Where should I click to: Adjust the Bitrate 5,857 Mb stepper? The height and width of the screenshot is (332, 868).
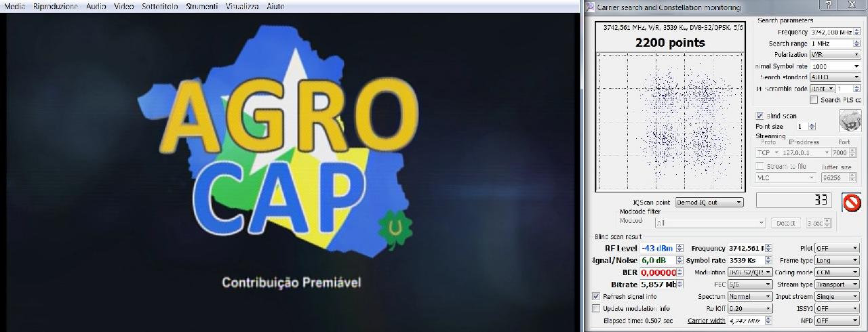pos(680,285)
